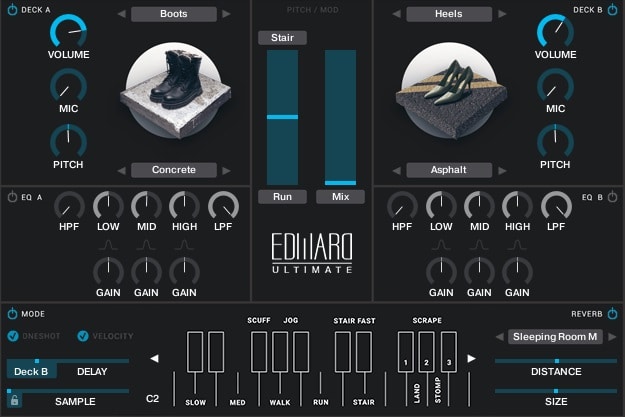Toggle EQ A power button
625x417 pixels.
[12, 197]
